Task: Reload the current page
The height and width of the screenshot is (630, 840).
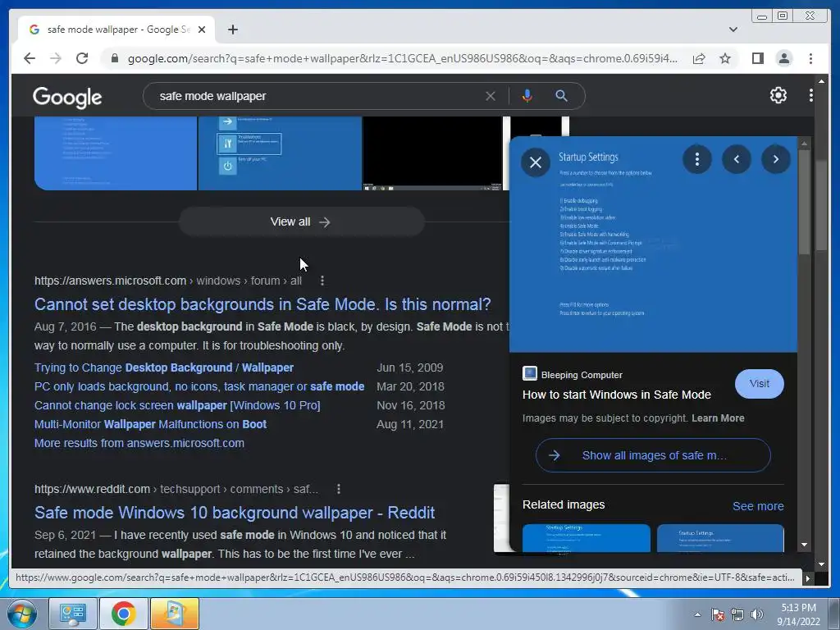Action: 82,58
